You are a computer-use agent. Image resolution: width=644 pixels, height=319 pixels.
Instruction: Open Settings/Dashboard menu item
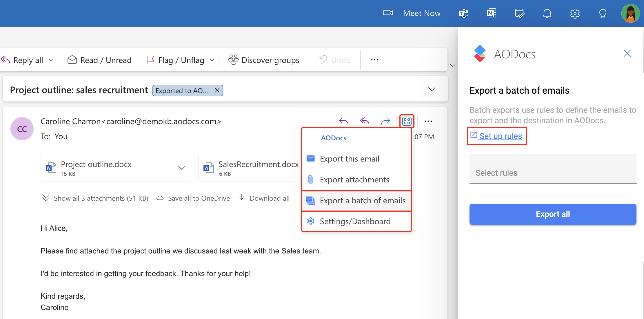coord(356,221)
